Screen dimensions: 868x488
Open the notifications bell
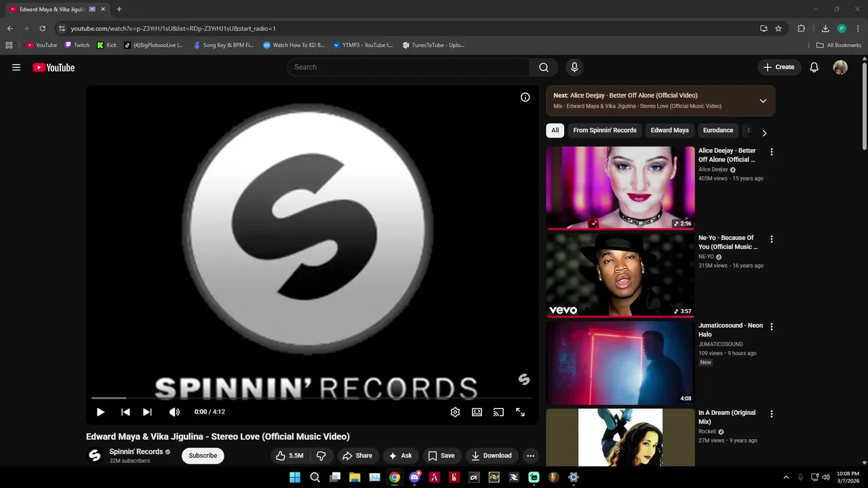[814, 67]
